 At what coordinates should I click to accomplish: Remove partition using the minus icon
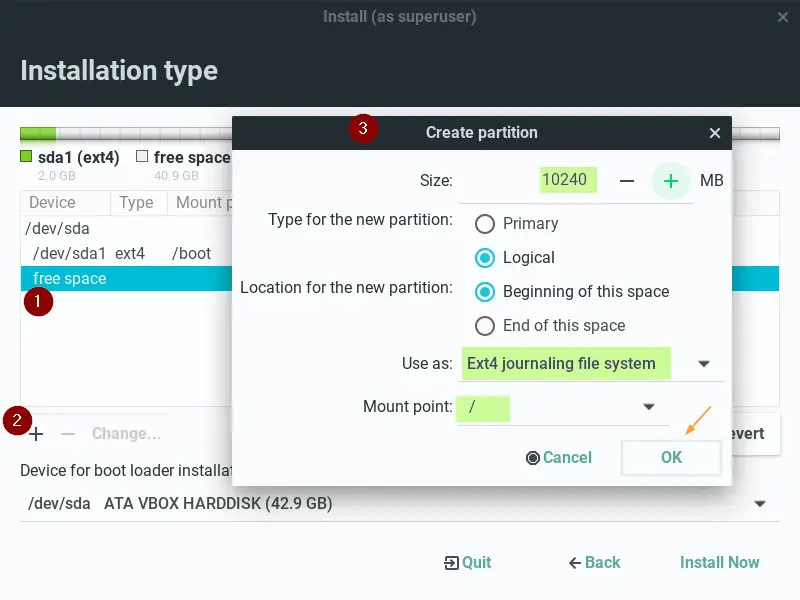(68, 434)
